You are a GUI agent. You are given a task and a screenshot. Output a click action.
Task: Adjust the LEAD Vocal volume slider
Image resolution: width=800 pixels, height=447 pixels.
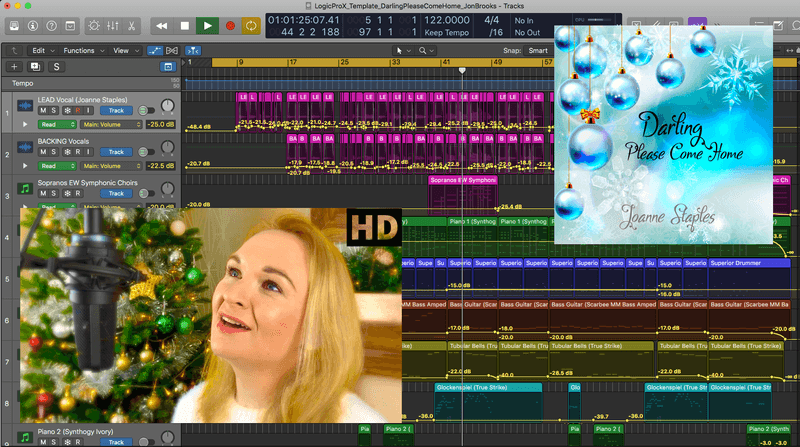[146, 110]
